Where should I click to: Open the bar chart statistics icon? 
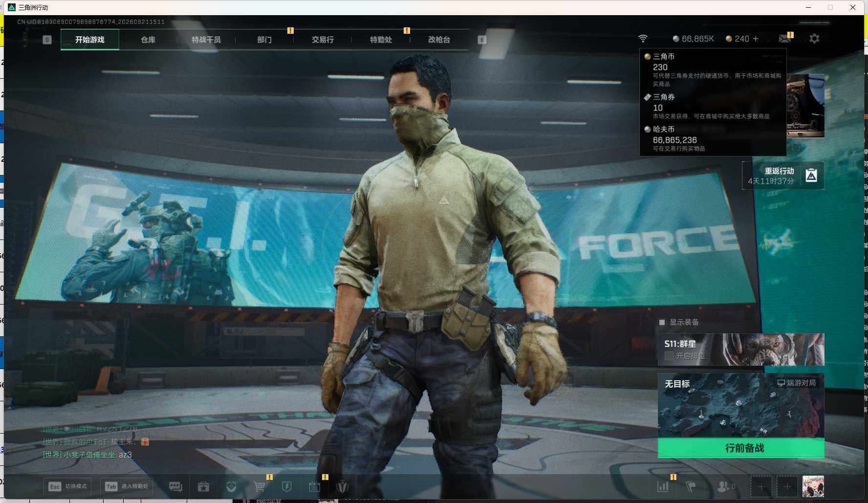coord(663,486)
